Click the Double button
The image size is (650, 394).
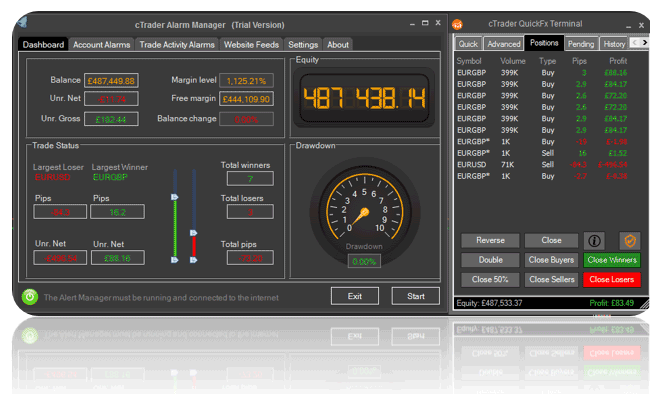[x=490, y=260]
